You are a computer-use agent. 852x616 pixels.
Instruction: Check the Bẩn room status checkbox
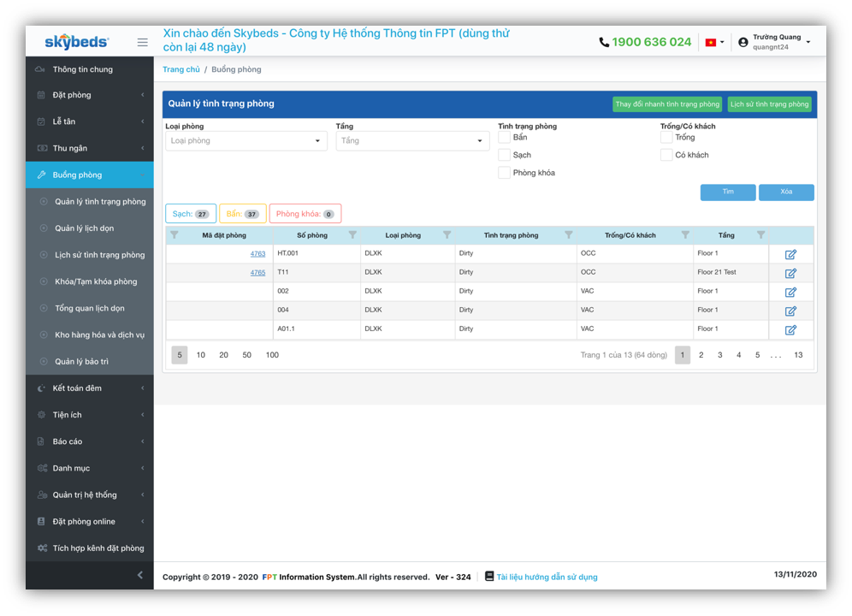(x=505, y=137)
